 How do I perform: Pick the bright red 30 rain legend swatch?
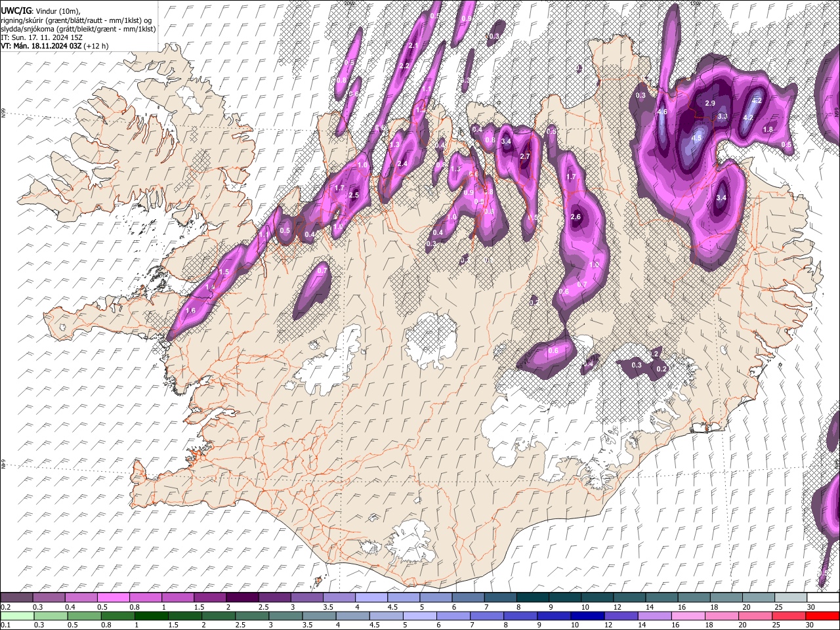(x=822, y=616)
